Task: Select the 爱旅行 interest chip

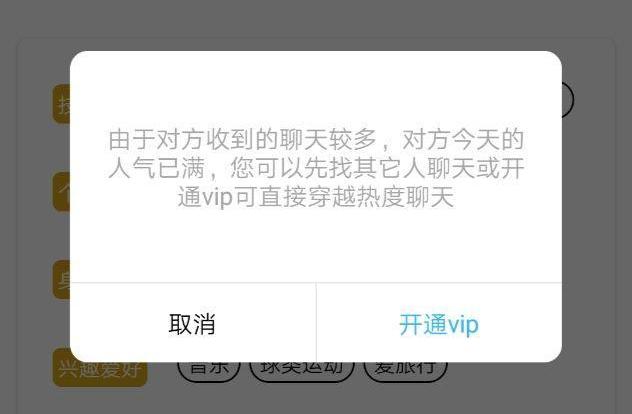Action: point(405,370)
